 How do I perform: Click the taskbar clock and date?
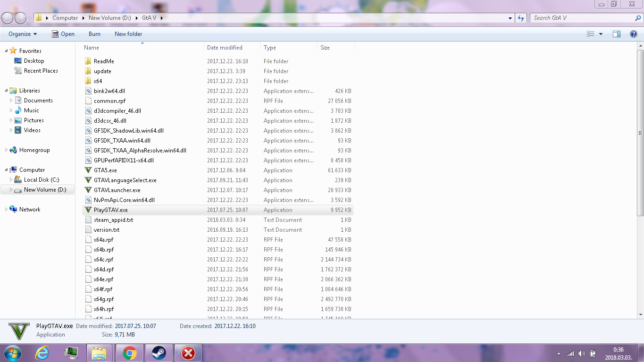coord(618,354)
